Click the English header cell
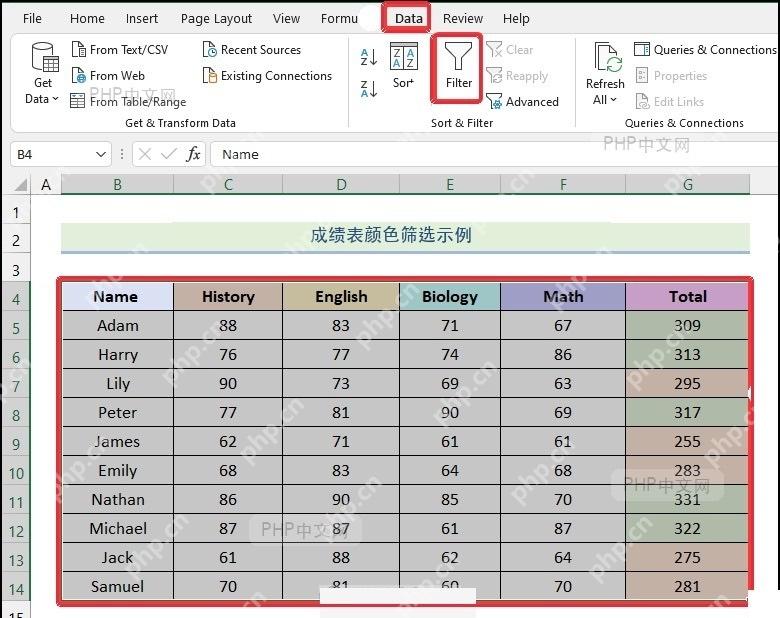Image resolution: width=780 pixels, height=618 pixels. tap(341, 297)
